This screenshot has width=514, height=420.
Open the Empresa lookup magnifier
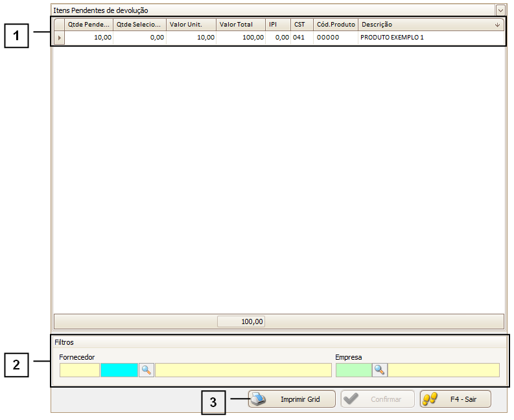point(379,370)
